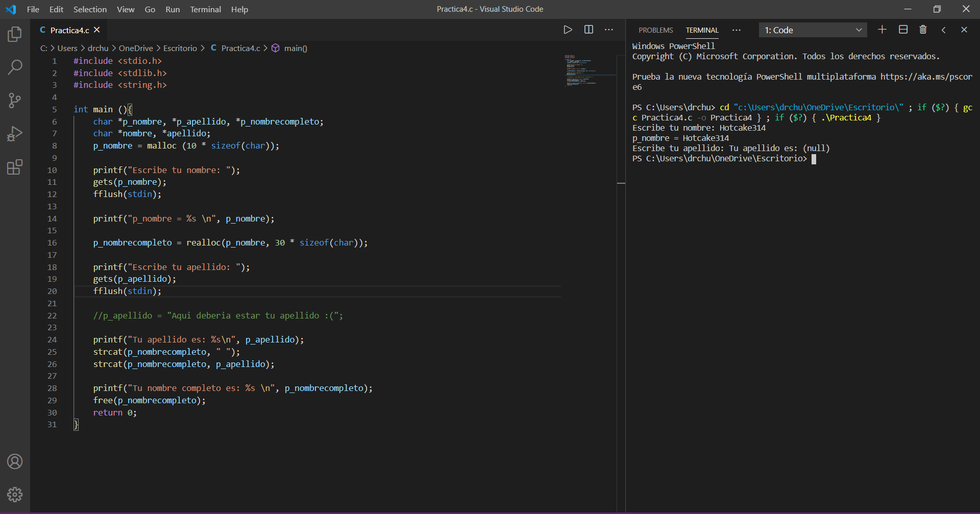Switch to the PROBLEMS panel tab
This screenshot has width=980, height=514.
(x=655, y=30)
